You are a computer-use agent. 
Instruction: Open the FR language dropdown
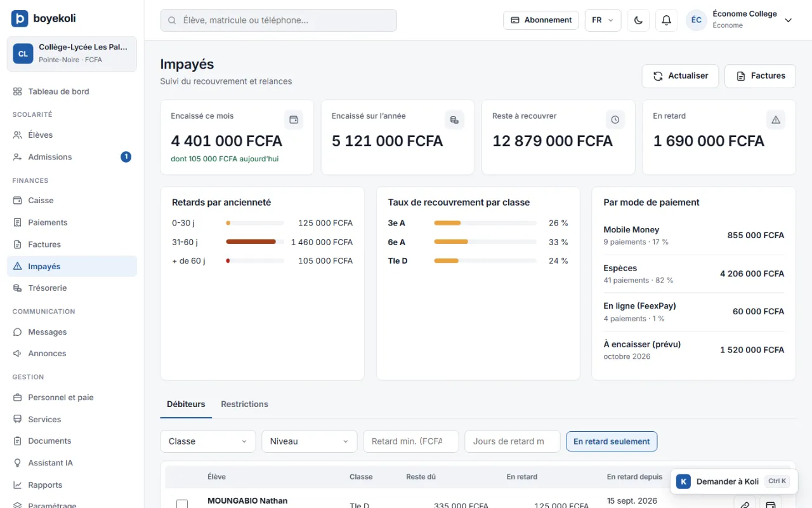pyautogui.click(x=603, y=20)
